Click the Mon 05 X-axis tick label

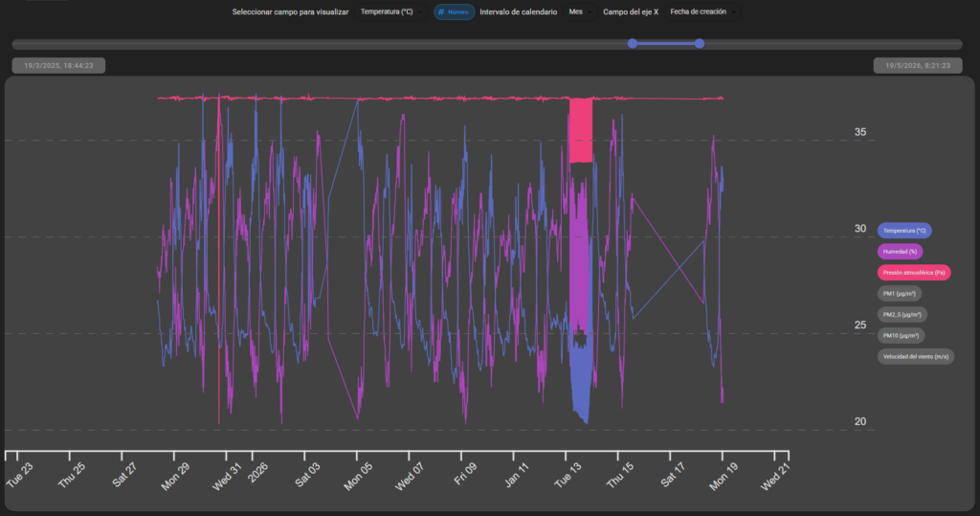click(x=358, y=477)
